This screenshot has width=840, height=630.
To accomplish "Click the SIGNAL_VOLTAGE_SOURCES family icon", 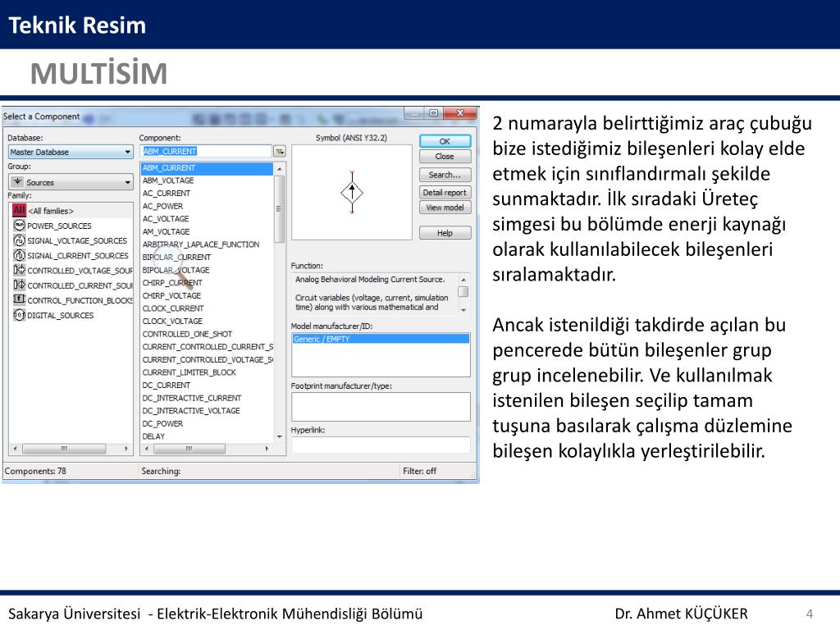I will click(x=20, y=240).
